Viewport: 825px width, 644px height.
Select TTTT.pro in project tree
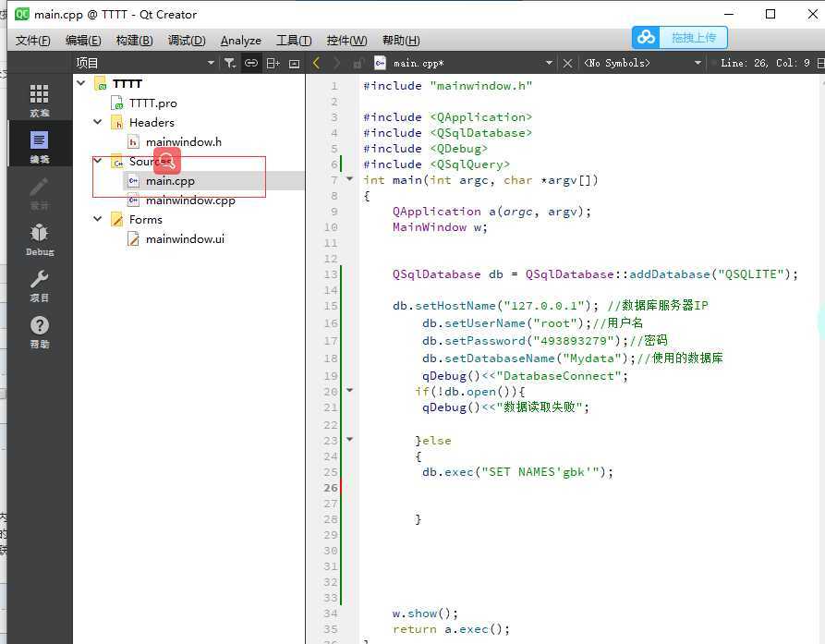pyautogui.click(x=152, y=103)
